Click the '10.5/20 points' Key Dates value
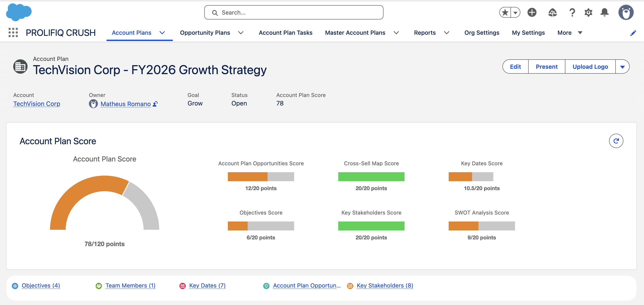The height and width of the screenshot is (305, 644). click(482, 188)
